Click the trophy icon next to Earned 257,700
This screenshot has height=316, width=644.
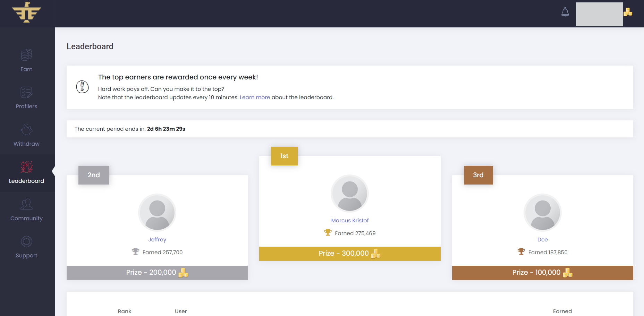135,251
